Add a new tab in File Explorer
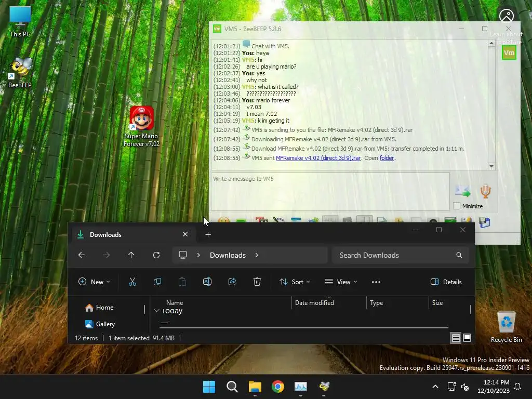Image resolution: width=532 pixels, height=399 pixels. click(x=208, y=234)
